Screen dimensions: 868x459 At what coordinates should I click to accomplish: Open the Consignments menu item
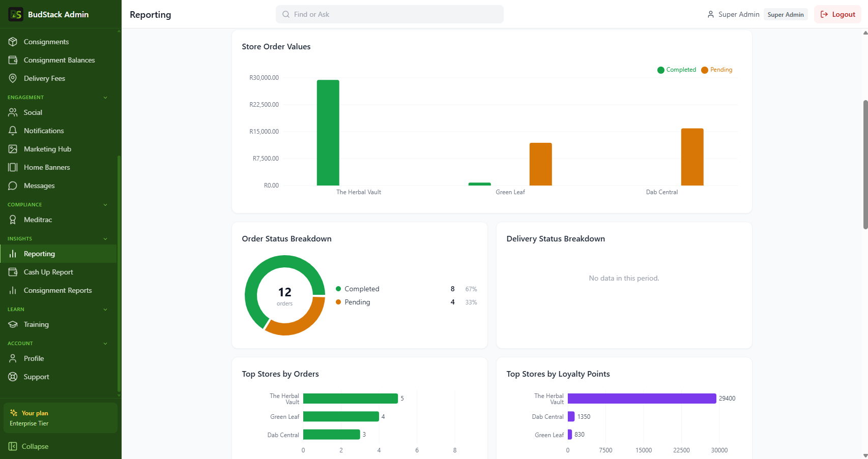tap(59, 42)
